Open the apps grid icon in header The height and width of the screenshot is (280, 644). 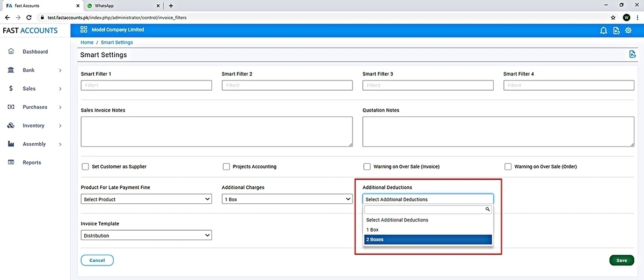pos(84,30)
